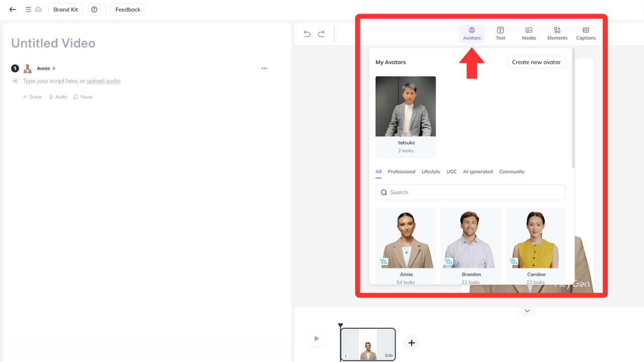This screenshot has height=362, width=644.
Task: Expand Annie avatar options chevron
Action: tap(54, 68)
